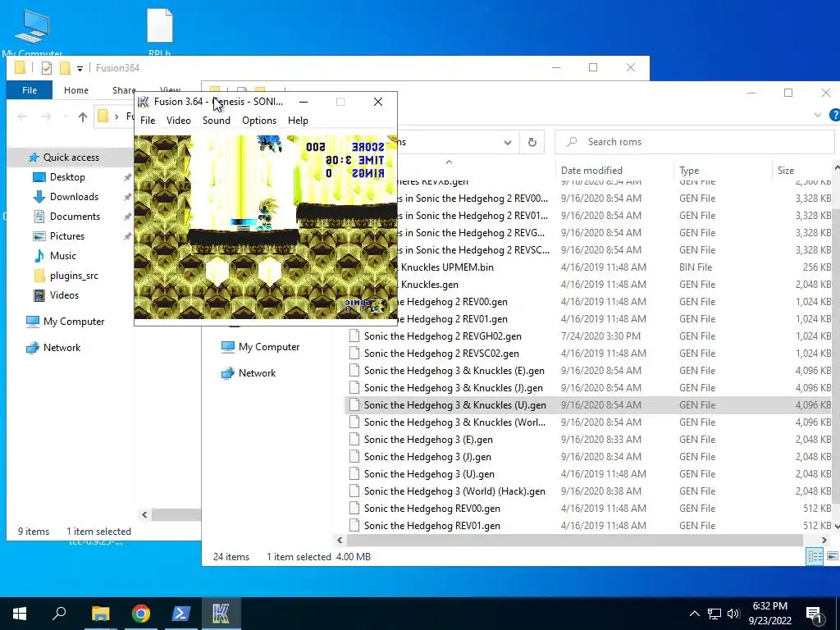Open the File menu in Fusion

click(148, 121)
